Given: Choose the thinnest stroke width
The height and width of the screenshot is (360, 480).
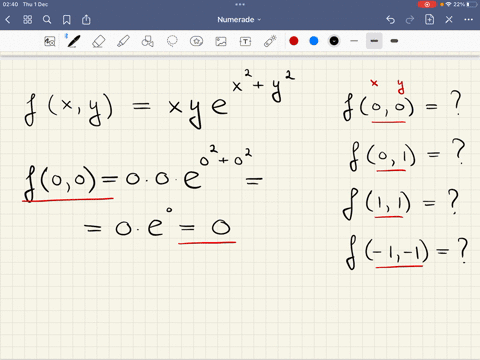Looking at the screenshot, I should [354, 41].
